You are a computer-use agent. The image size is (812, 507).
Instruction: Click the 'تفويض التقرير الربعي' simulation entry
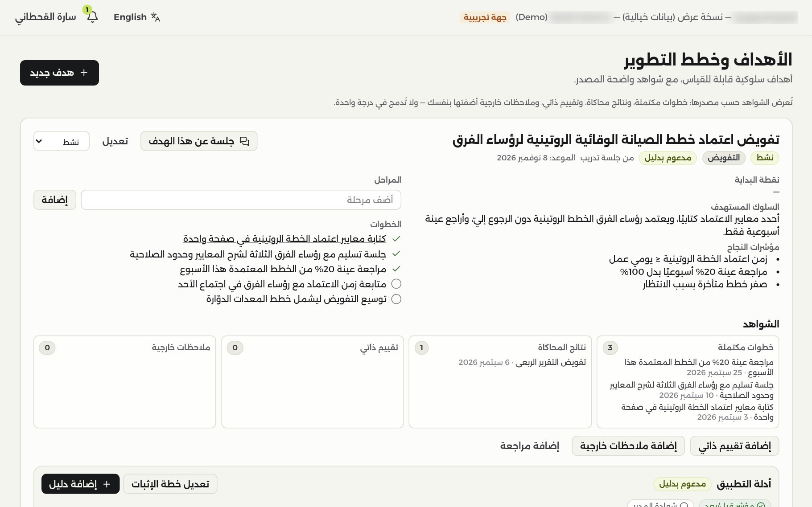coord(551,362)
